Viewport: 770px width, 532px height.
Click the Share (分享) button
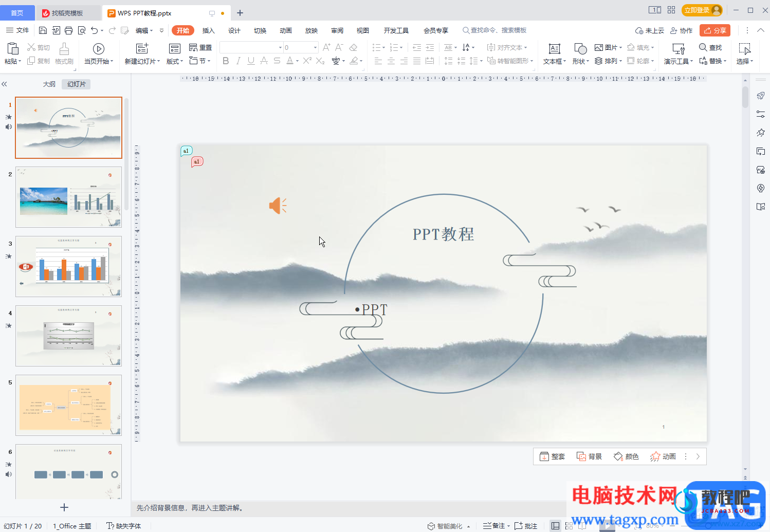pos(715,30)
